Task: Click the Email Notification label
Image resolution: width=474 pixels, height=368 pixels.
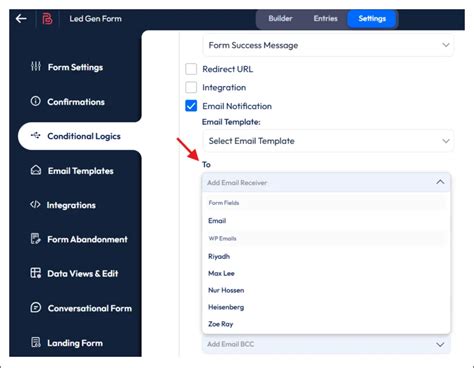Action: (x=237, y=106)
